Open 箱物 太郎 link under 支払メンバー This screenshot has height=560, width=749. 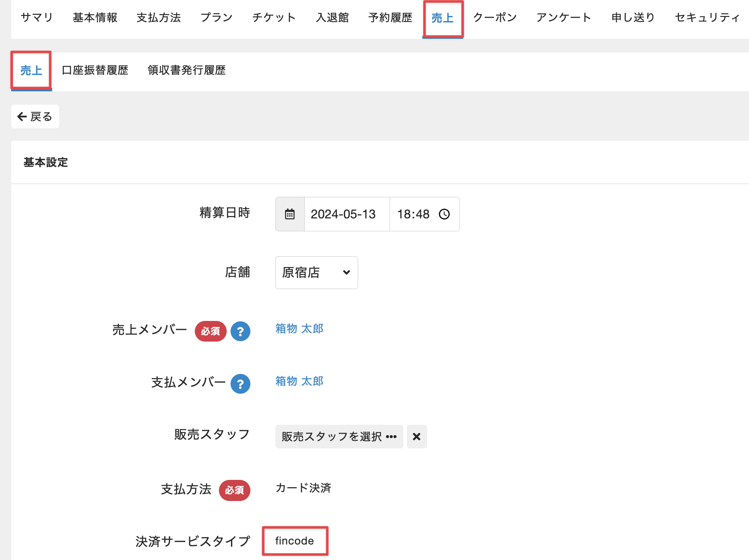[299, 381]
